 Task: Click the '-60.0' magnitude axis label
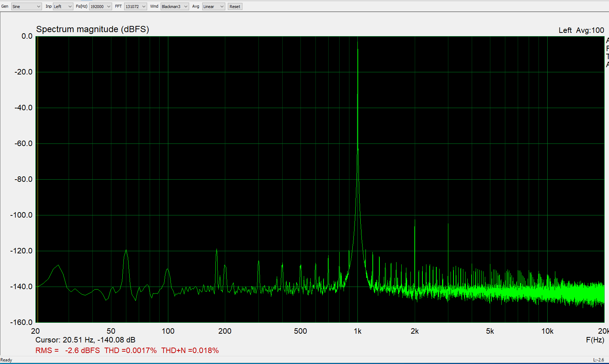pos(23,143)
